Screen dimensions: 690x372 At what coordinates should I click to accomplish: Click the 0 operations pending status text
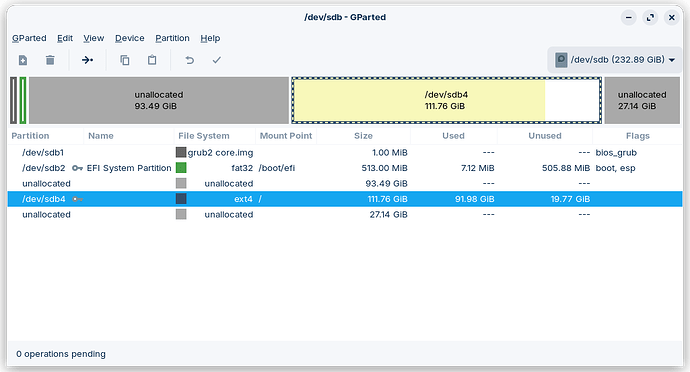61,354
